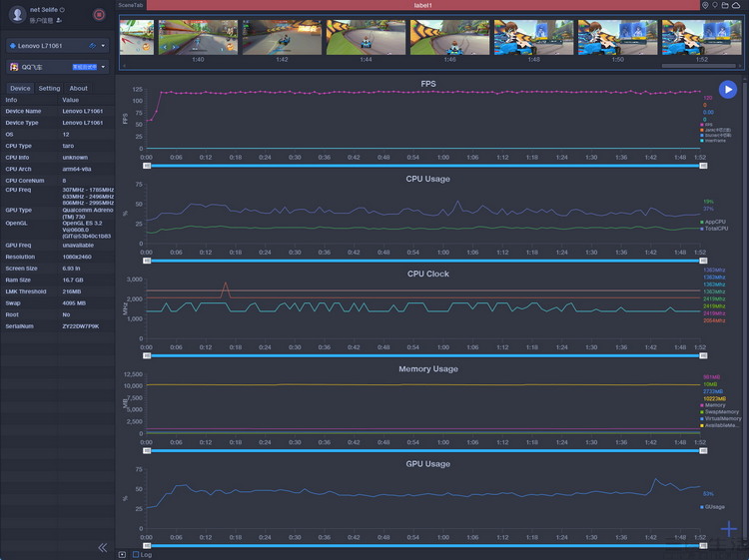Select the Resolution value 1080x2460
Screen dimensions: 749x560
[x=77, y=257]
